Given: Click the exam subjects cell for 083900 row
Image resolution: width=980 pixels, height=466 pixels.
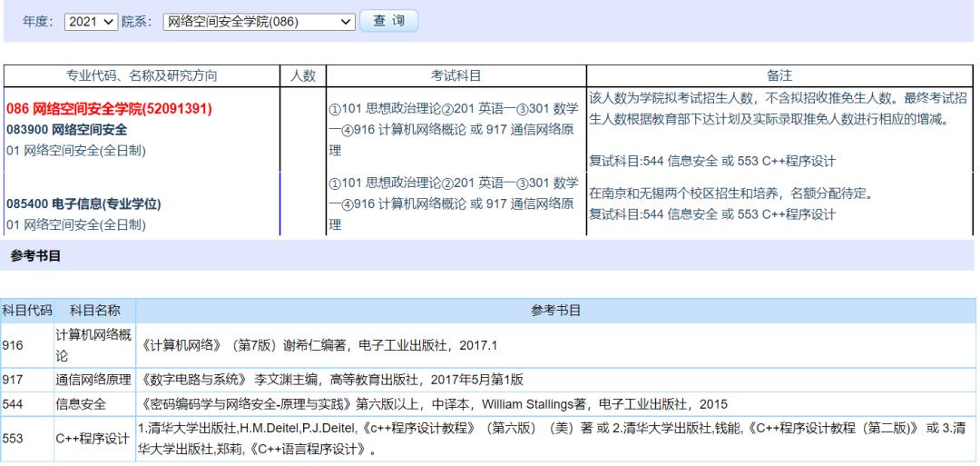Looking at the screenshot, I should 456,130.
